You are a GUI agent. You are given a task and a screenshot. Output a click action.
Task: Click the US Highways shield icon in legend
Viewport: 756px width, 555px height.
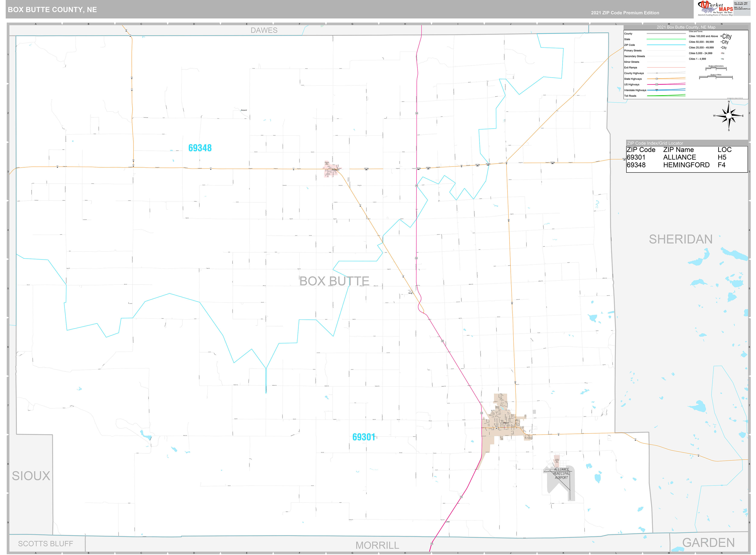(x=657, y=84)
